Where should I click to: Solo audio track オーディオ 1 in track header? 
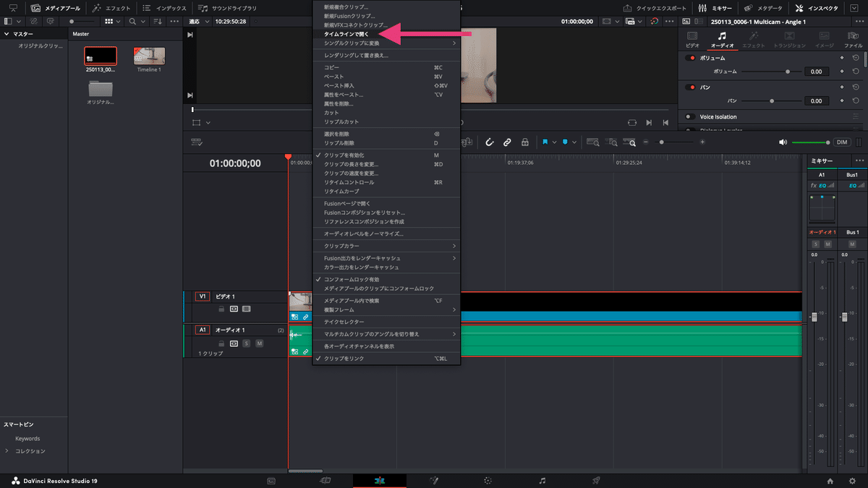[247, 343]
